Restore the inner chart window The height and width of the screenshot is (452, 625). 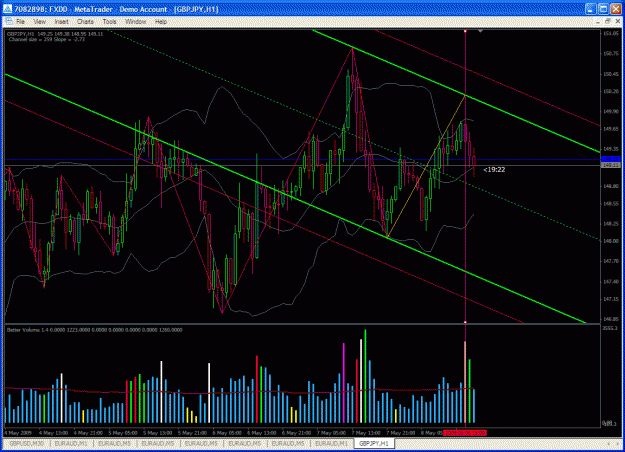point(607,22)
